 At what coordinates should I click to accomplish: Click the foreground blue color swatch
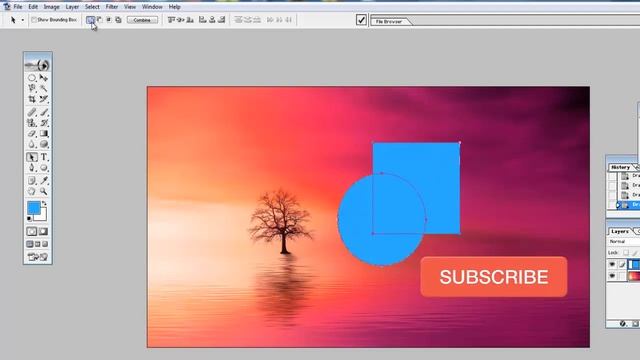click(34, 208)
